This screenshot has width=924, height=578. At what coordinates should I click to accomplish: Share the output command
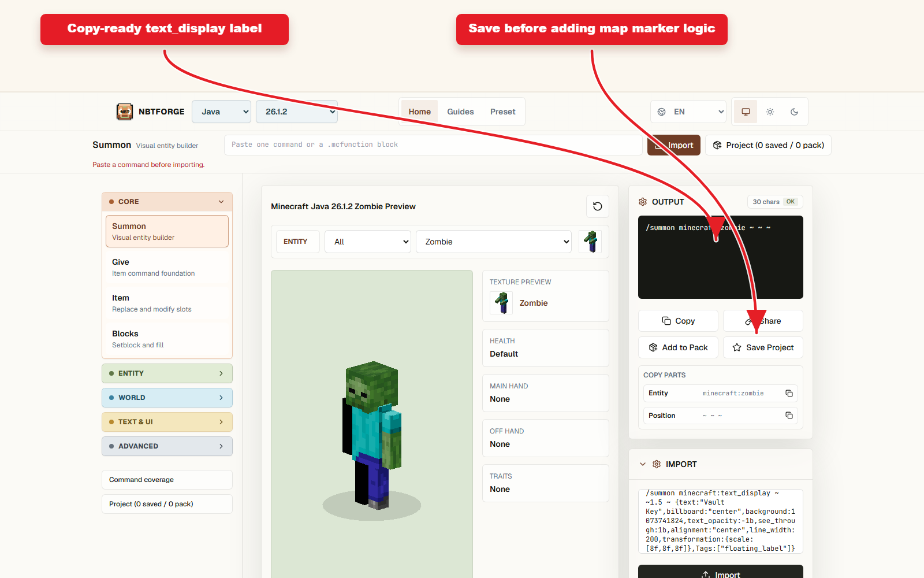click(x=763, y=321)
